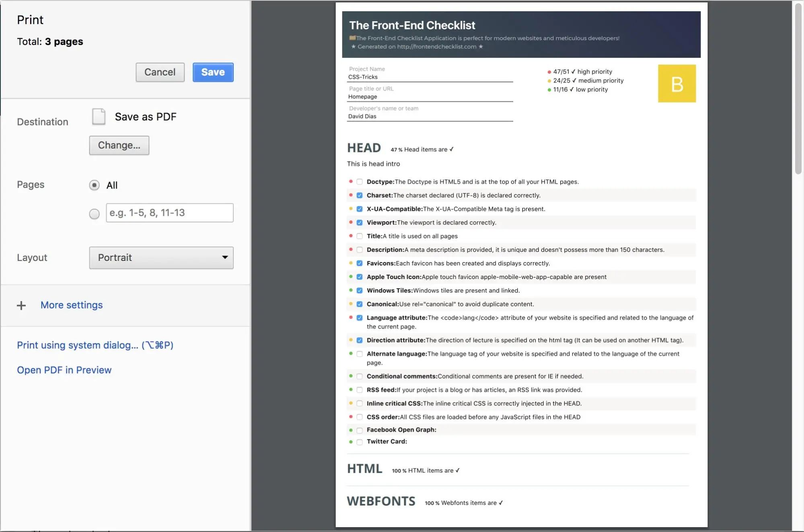This screenshot has height=532, width=804.
Task: Toggle the Title checkbox
Action: 360,236
